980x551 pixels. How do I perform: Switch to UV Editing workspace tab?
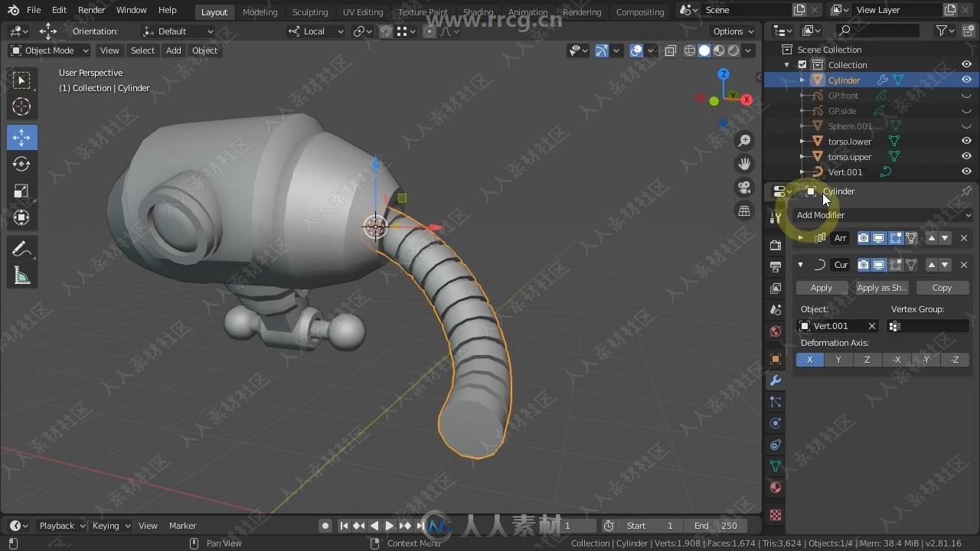[x=363, y=11]
